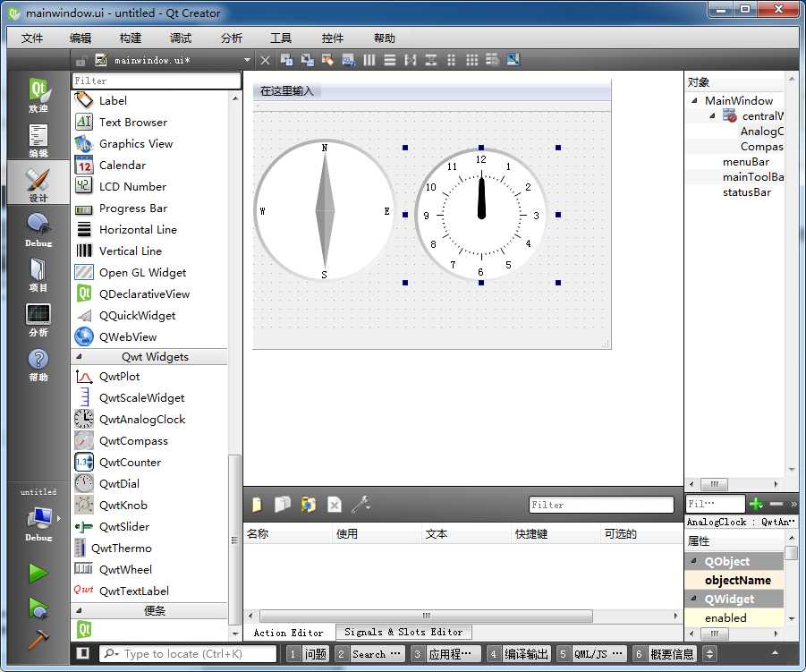This screenshot has width=806, height=672.
Task: Select the objectName property row
Action: [734, 580]
